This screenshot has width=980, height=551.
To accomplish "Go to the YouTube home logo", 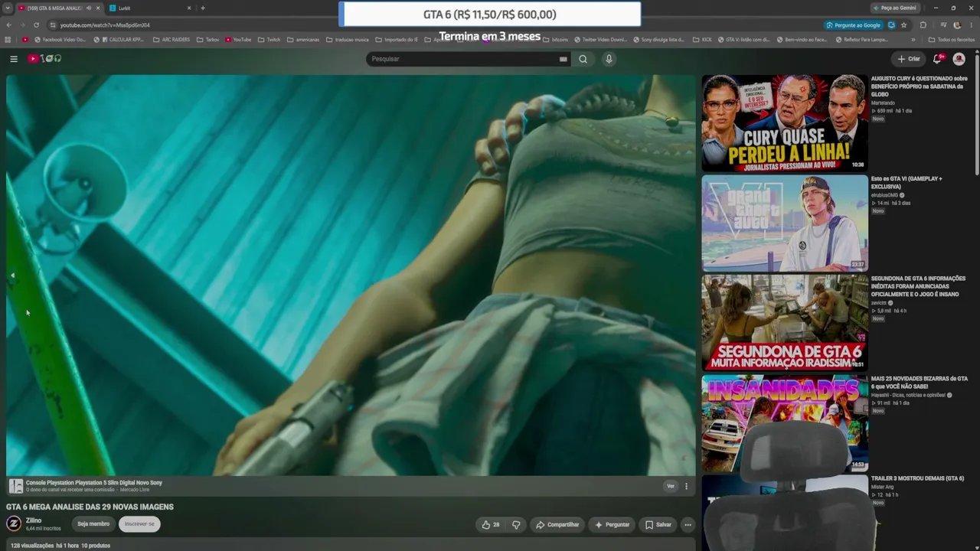I will (x=45, y=59).
